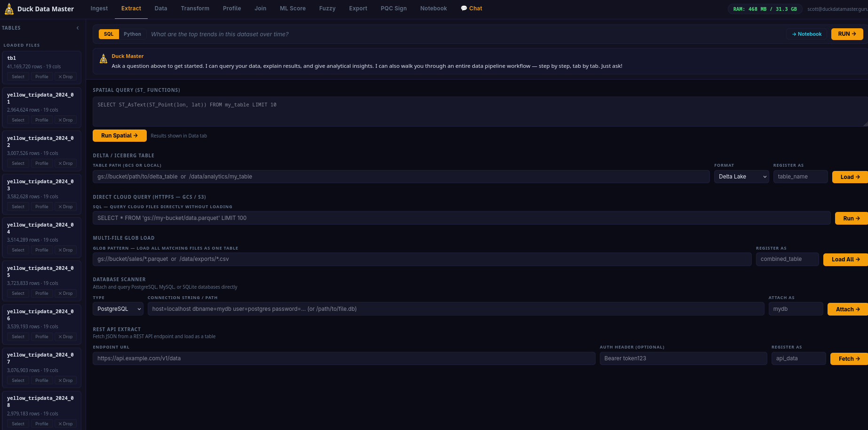Click the RAM usage indicator
868x430 pixels.
point(765,9)
